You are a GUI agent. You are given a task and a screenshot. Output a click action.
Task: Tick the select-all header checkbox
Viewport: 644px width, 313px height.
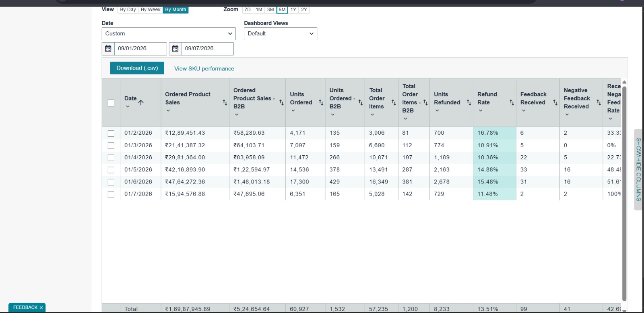point(111,103)
